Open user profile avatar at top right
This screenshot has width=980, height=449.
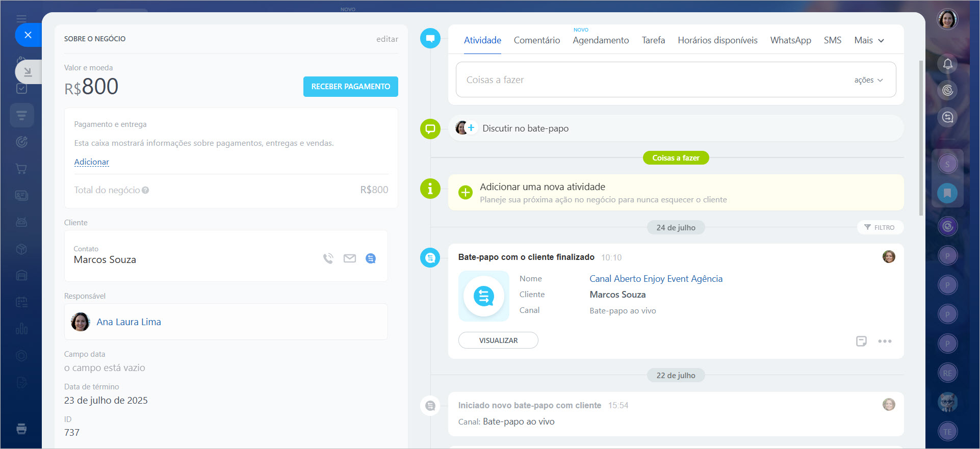(947, 19)
